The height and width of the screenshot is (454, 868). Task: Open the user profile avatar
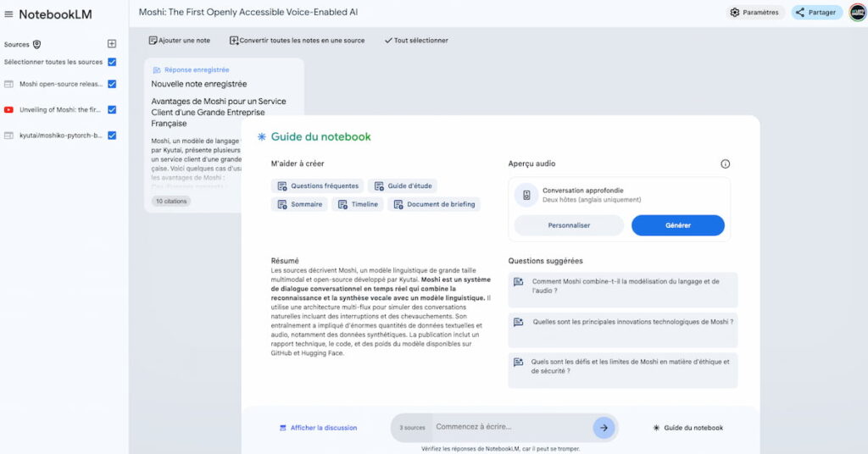pyautogui.click(x=858, y=12)
